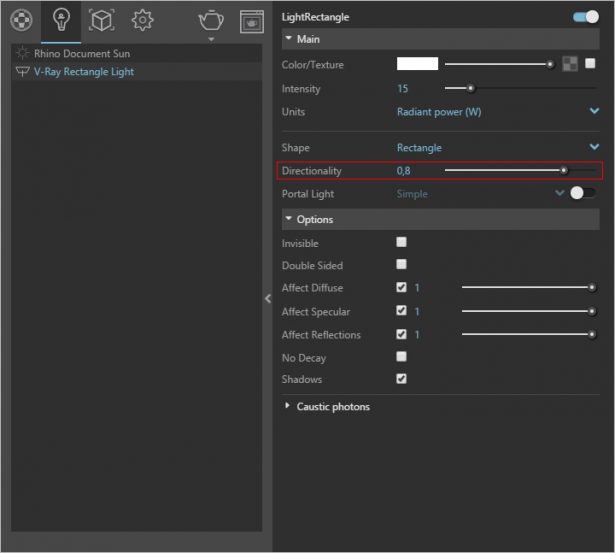Select the Lights lightbulb tab

61,20
